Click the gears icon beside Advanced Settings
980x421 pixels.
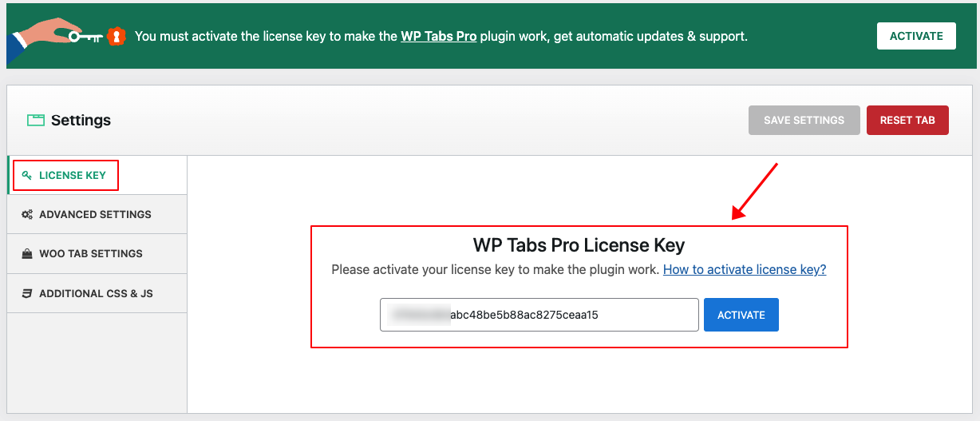(x=27, y=215)
